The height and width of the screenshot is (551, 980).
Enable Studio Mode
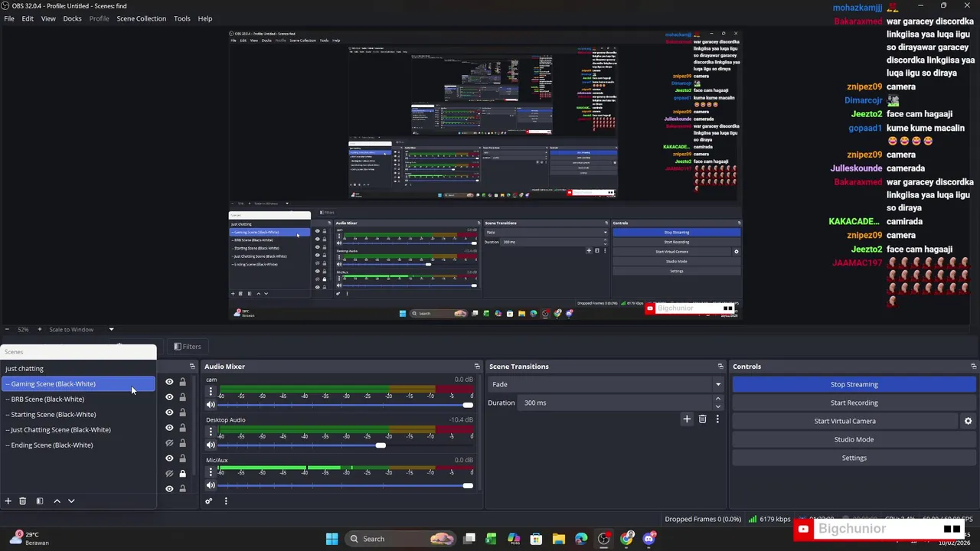pyautogui.click(x=854, y=439)
